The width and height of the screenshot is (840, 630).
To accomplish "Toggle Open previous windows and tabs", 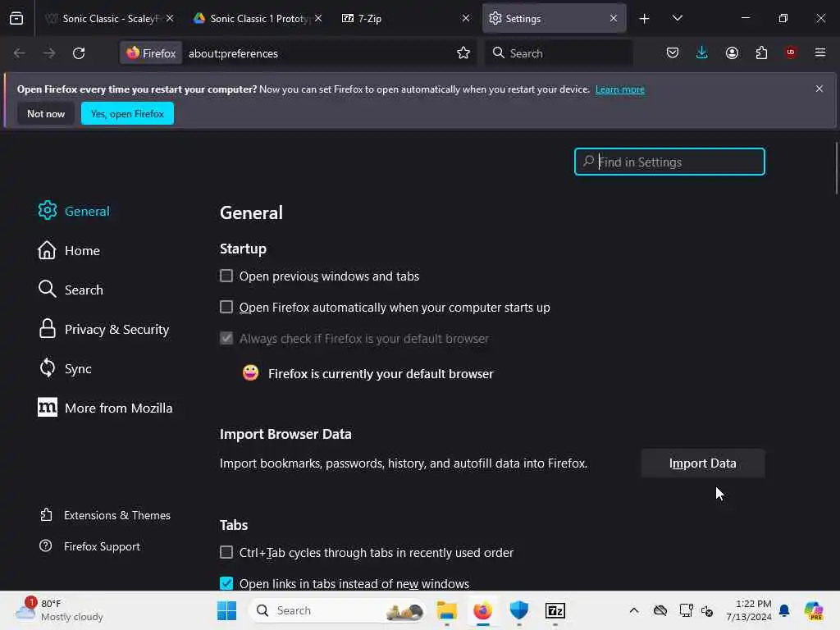I will (226, 276).
